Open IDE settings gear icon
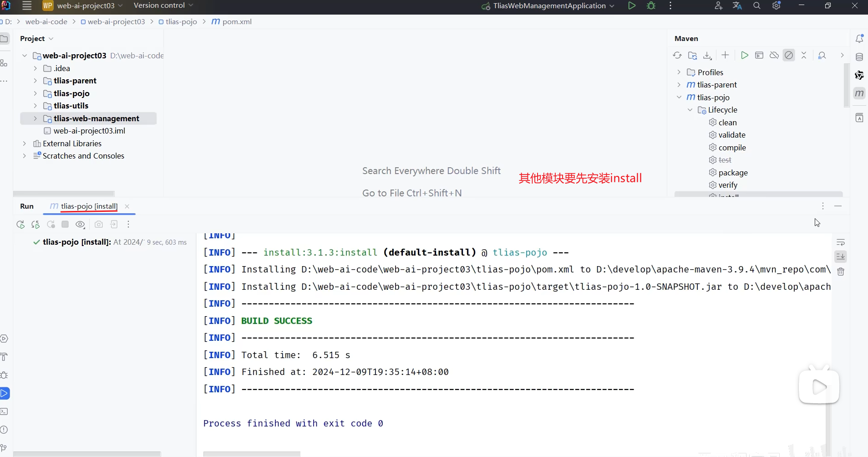868x457 pixels. (x=777, y=6)
